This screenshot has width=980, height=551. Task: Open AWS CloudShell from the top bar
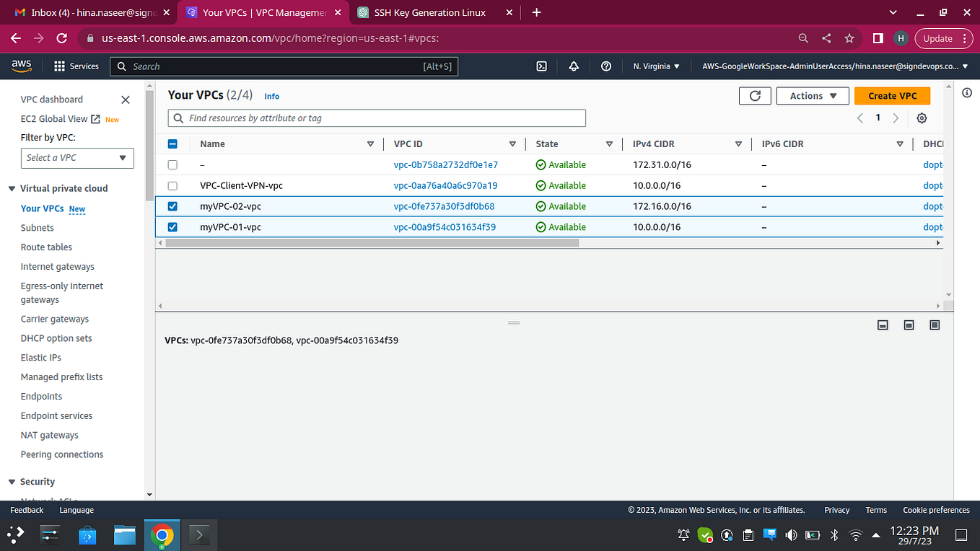541,66
